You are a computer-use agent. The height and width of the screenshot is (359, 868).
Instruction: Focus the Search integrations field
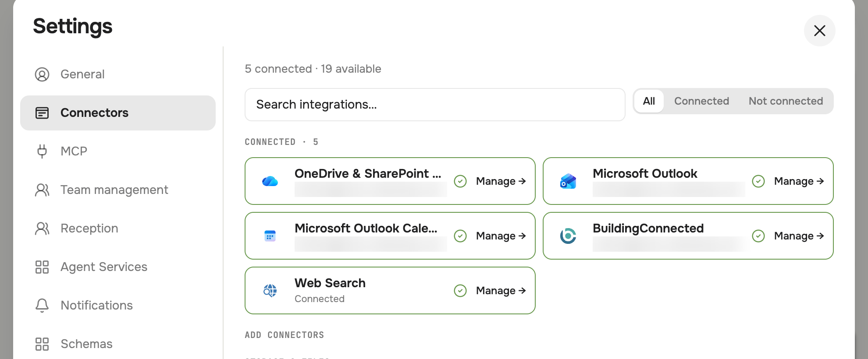(435, 105)
